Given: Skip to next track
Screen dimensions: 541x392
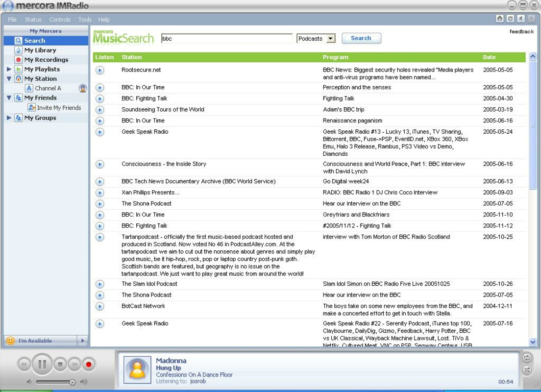Looking at the screenshot, I should point(74,364).
